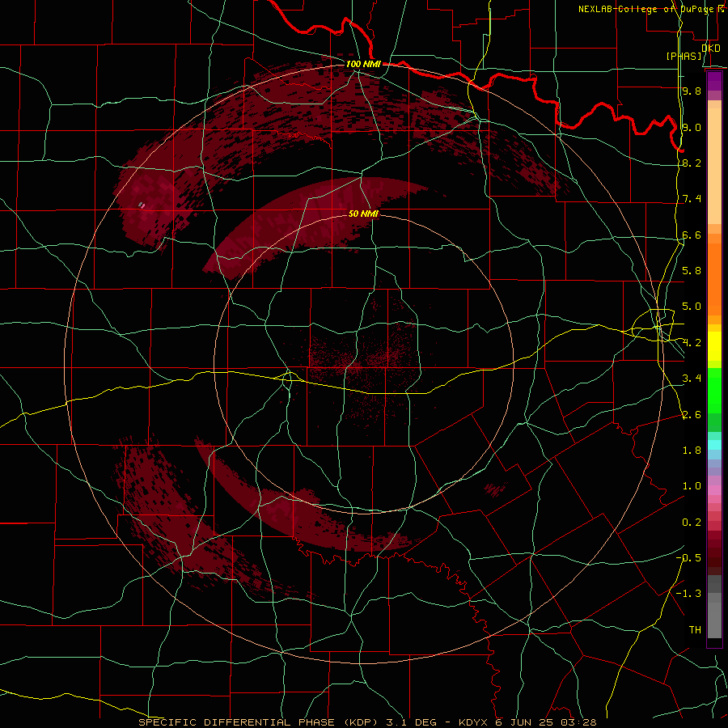
Task: Click the pink band of the color scale
Action: [x=714, y=490]
